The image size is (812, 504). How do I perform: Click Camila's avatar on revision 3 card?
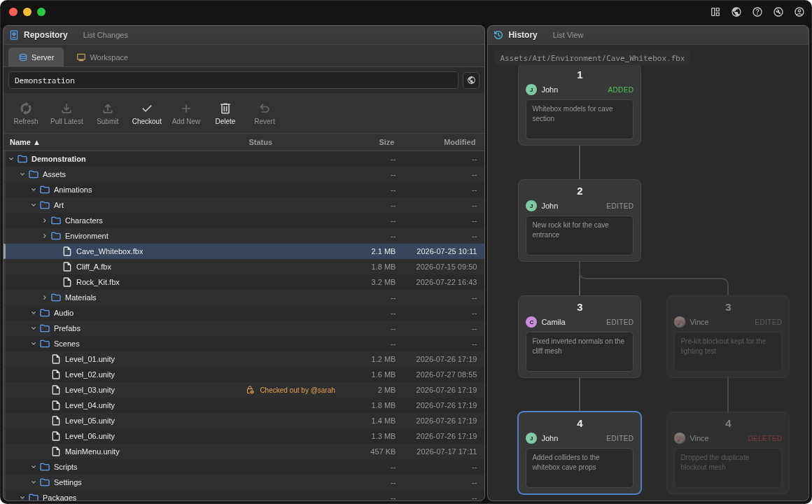531,322
